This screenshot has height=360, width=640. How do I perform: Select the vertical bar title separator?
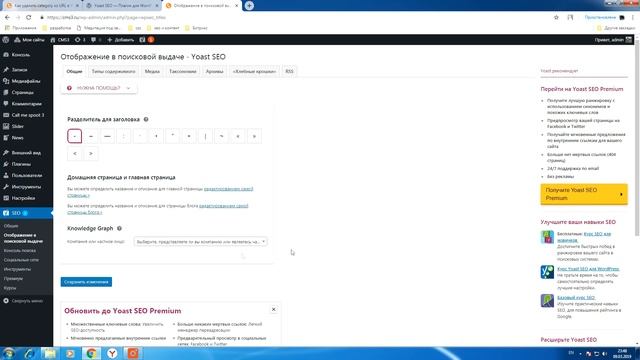point(205,136)
